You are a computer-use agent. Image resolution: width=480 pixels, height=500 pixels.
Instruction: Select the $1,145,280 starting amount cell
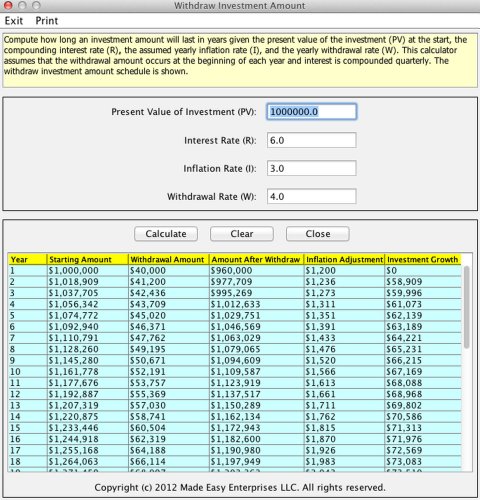88,360
